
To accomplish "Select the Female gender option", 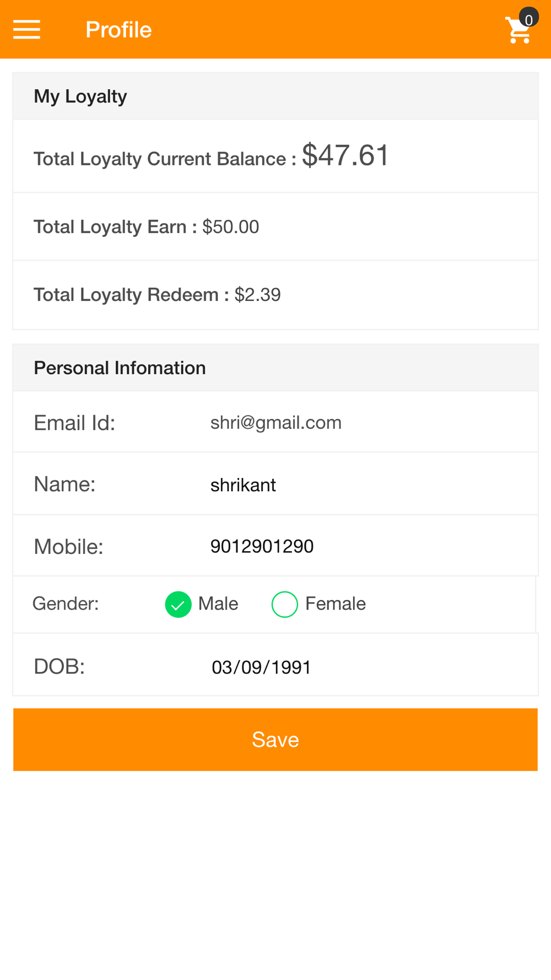I will [285, 604].
